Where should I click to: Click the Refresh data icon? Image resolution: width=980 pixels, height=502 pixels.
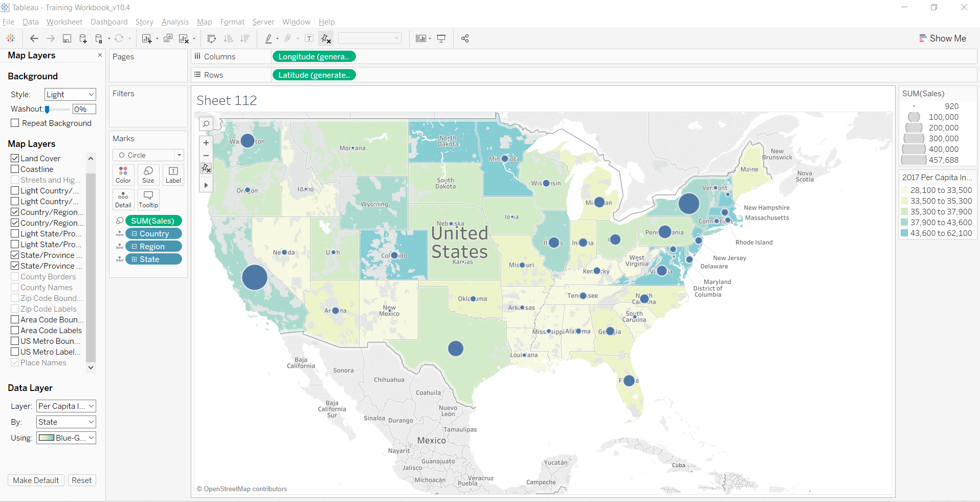(119, 38)
